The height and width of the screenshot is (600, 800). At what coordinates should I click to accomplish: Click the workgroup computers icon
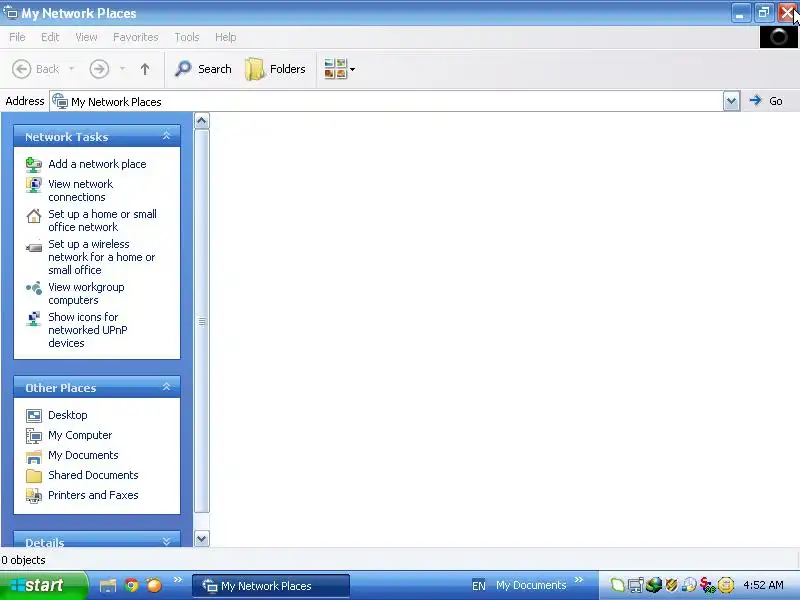tap(34, 288)
